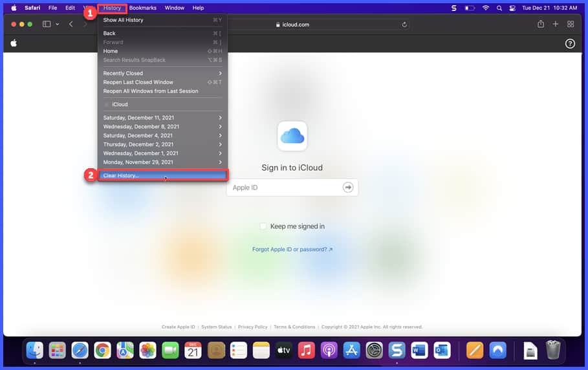
Task: Choose Show All History
Action: coord(124,20)
